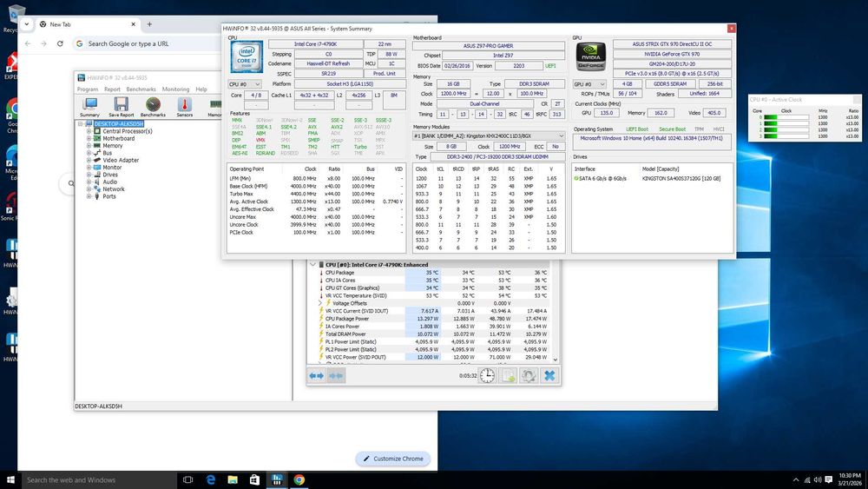Reset the sensor clock timer icon
868x489 pixels.
[487, 375]
